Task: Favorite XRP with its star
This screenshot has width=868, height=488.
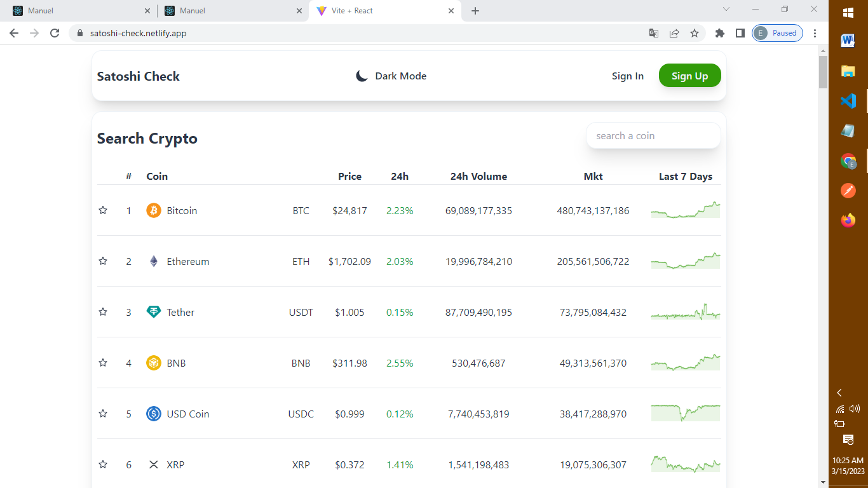Action: (x=103, y=464)
